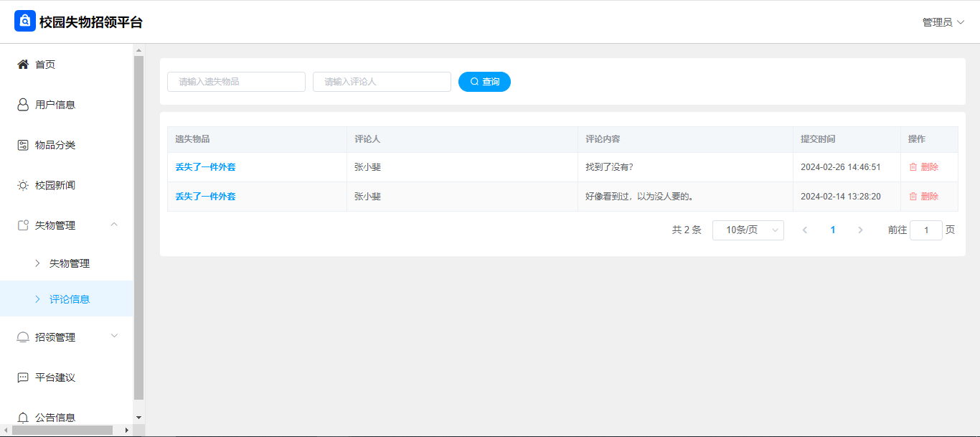Click the chat bubble icon beside 平台建议

click(23, 377)
